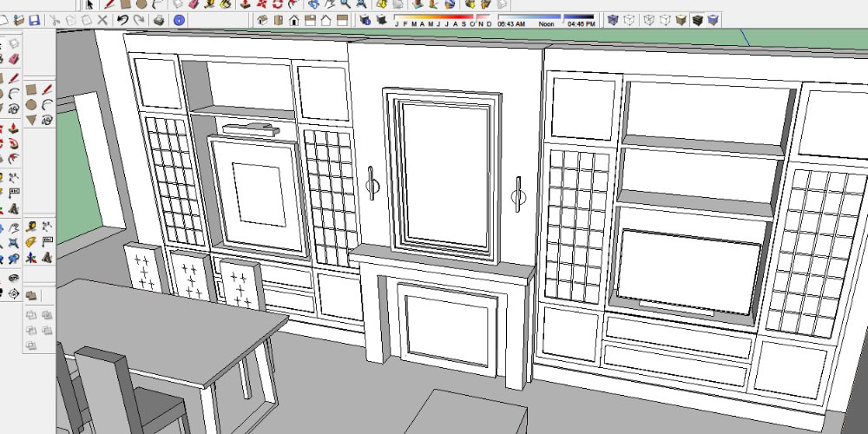868x434 pixels.
Task: Click the shadow date month slider
Action: pos(434,16)
